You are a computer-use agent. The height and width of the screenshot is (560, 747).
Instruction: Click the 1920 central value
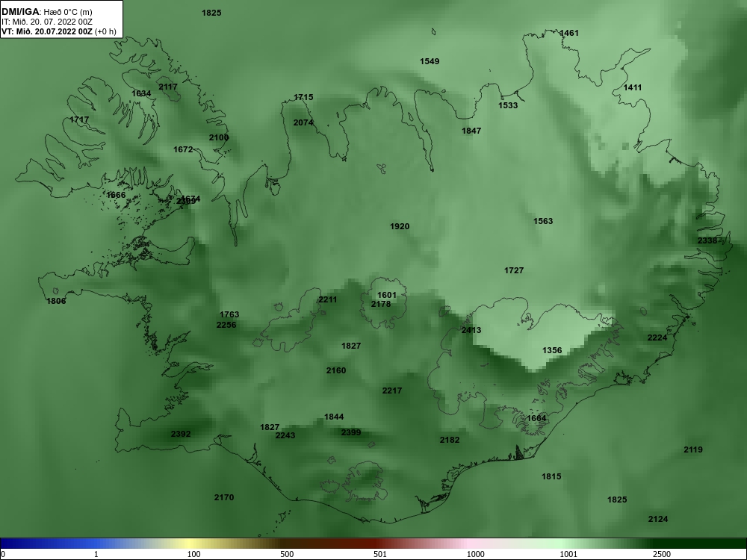point(400,226)
